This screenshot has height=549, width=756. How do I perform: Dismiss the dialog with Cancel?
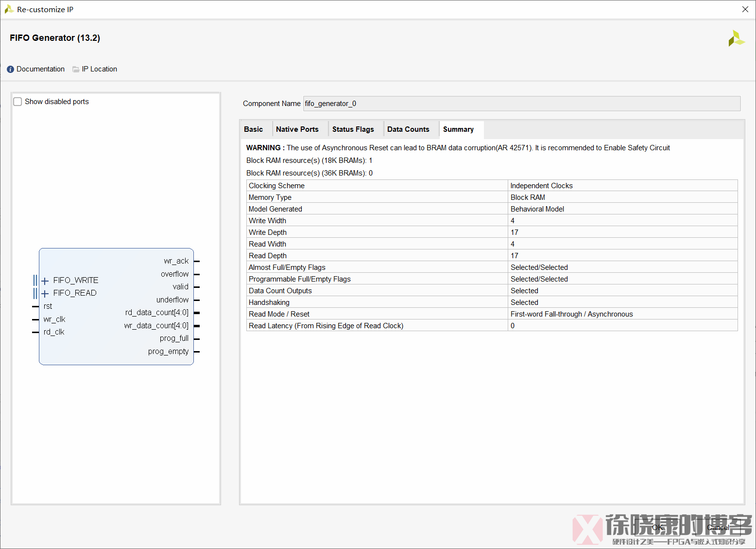tap(718, 527)
